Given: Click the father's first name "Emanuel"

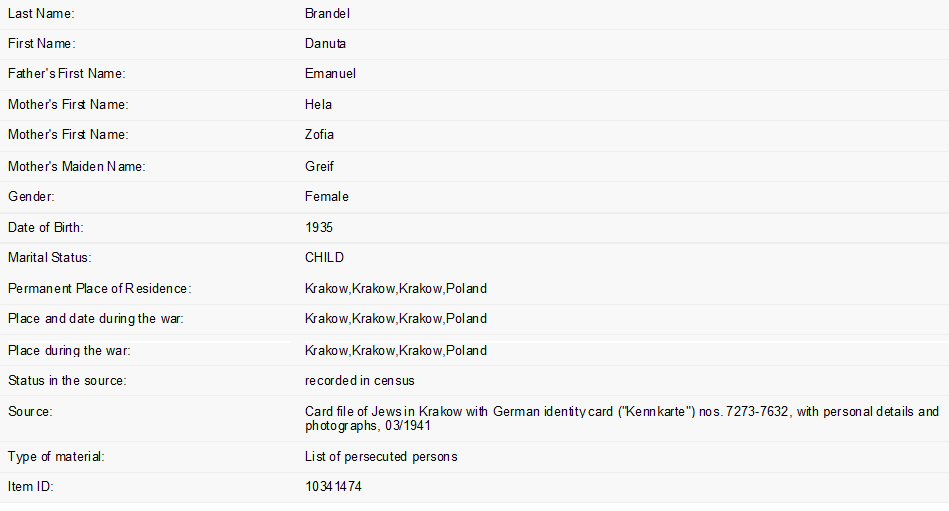Looking at the screenshot, I should coord(330,74).
